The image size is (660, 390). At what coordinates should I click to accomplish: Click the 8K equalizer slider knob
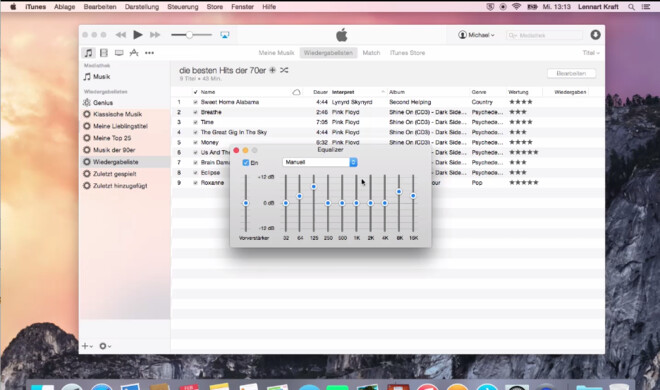pos(399,192)
